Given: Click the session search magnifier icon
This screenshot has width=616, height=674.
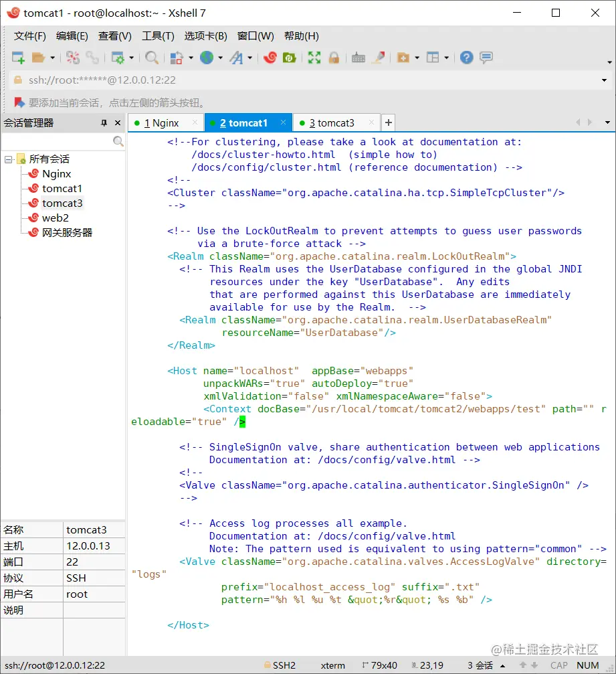Looking at the screenshot, I should 118,141.
